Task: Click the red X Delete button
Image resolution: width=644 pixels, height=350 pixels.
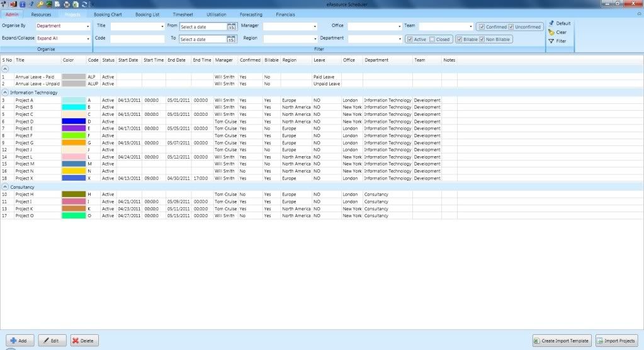Action: pos(84,341)
